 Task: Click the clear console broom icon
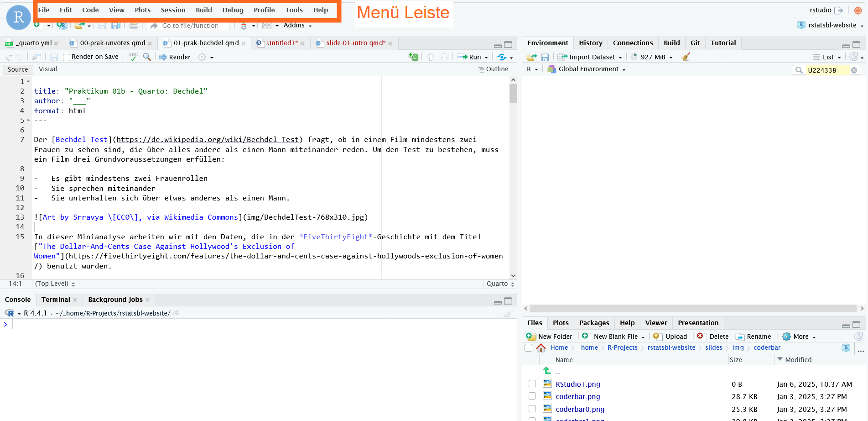509,313
